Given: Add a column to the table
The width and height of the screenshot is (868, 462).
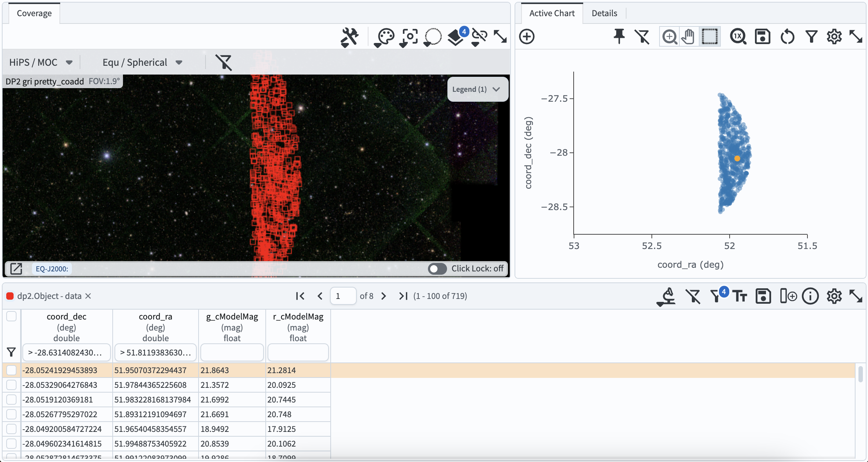Looking at the screenshot, I should (788, 296).
